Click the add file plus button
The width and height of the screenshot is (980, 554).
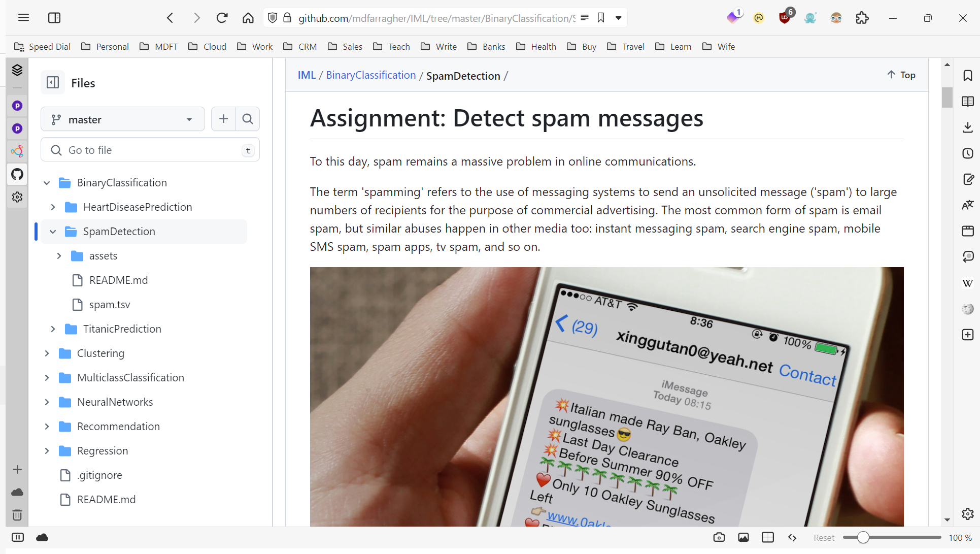click(223, 119)
